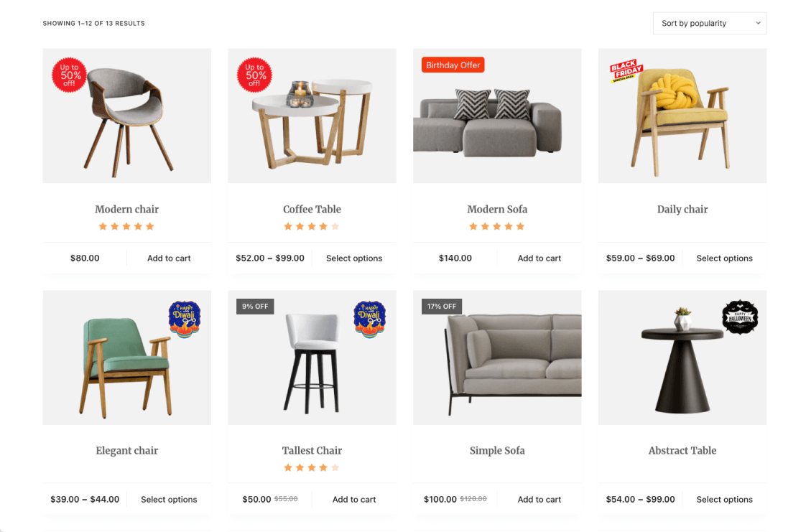Open the Simple Sofa product image
The width and height of the screenshot is (806, 532).
pos(497,358)
